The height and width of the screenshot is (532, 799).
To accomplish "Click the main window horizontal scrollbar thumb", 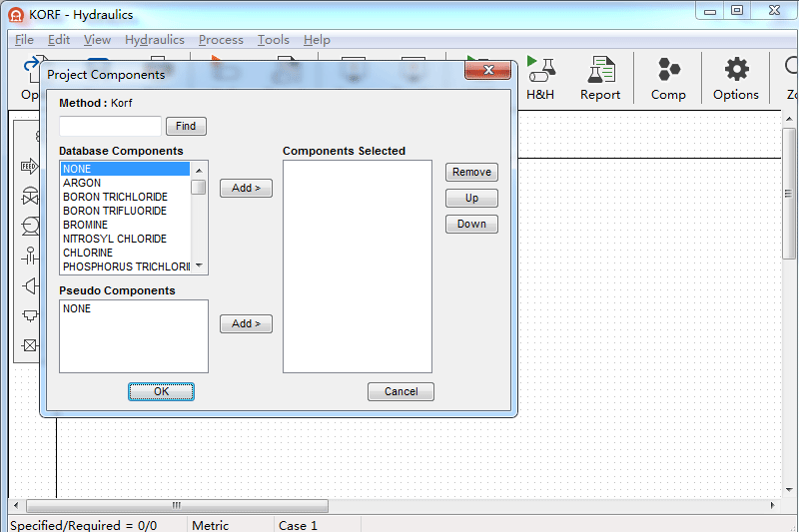I will click(178, 505).
